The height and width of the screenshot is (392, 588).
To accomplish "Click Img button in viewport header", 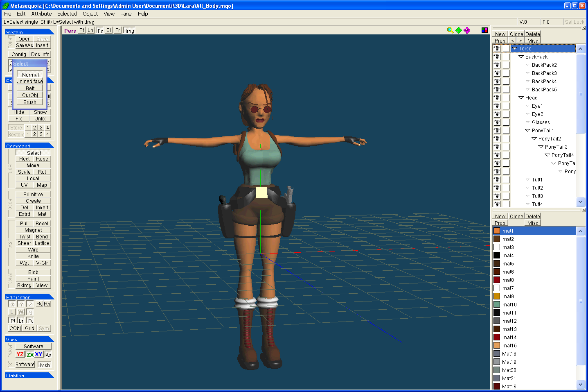I will coord(130,31).
